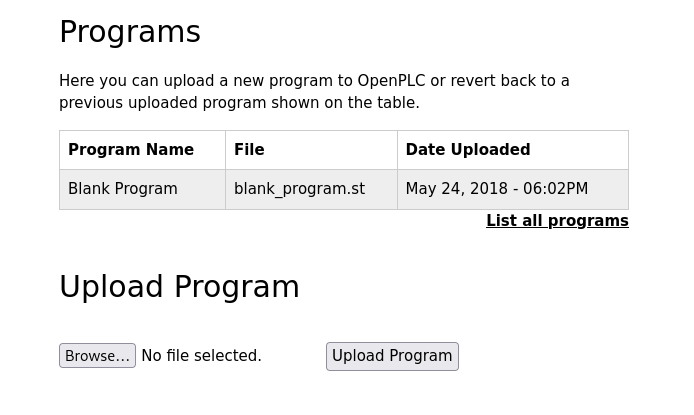Click the text 'previous uploaded program shown on the table'
Image resolution: width=694 pixels, height=415 pixels.
point(238,103)
